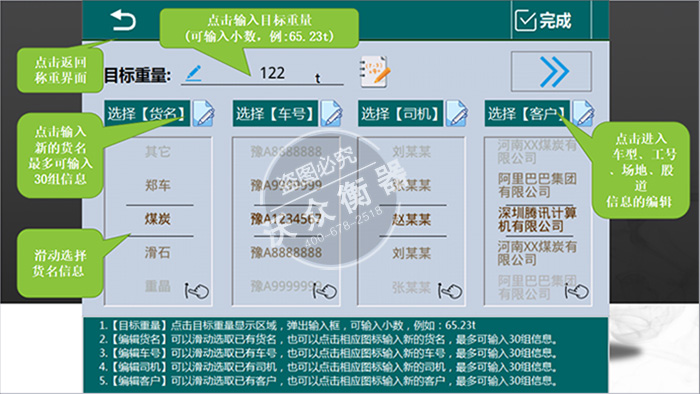Viewport: 700px width, 394px height.
Task: Click edit icon beside 选择【车号】
Action: pyautogui.click(x=331, y=113)
